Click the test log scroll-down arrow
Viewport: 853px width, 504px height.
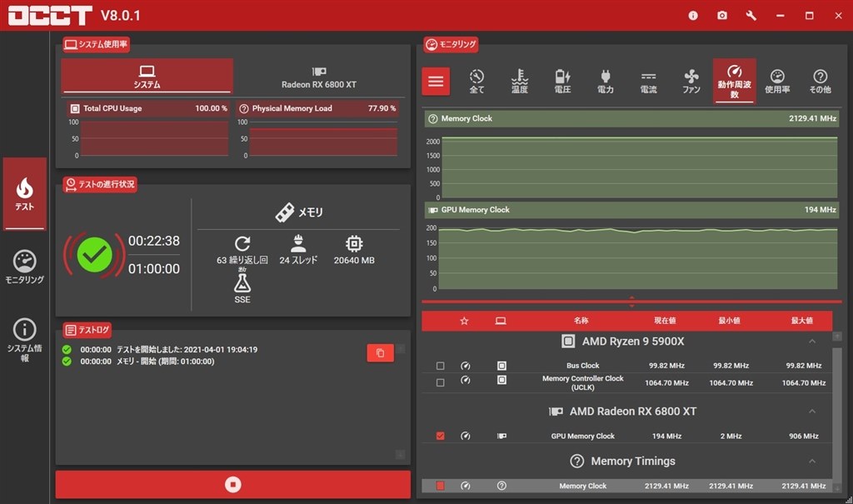(401, 455)
